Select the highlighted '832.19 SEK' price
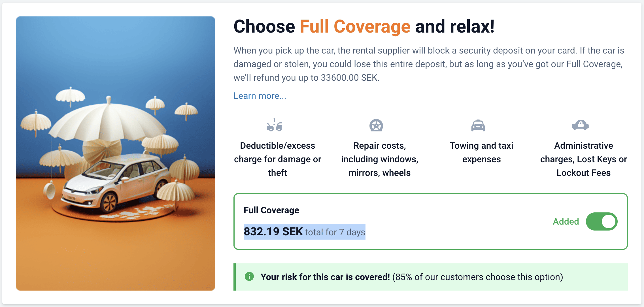The image size is (644, 307). (x=273, y=231)
